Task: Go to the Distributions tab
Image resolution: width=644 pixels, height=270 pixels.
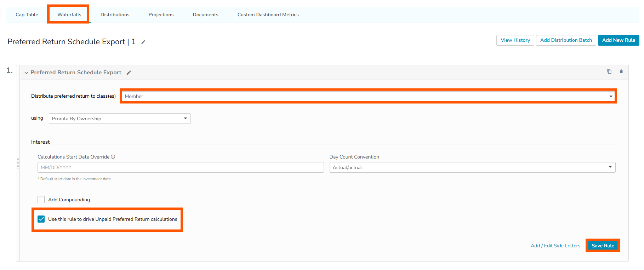Action: (115, 15)
